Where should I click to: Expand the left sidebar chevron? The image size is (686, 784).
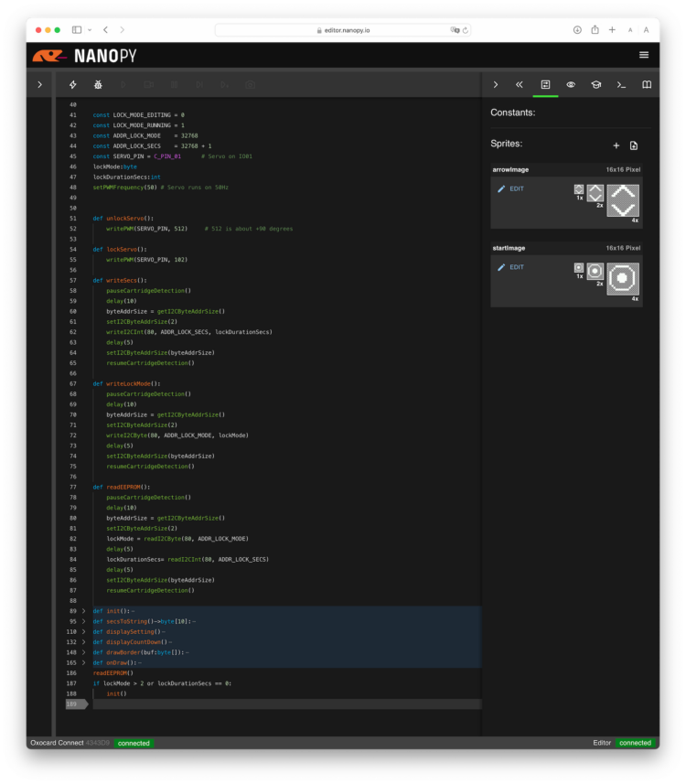pyautogui.click(x=39, y=84)
